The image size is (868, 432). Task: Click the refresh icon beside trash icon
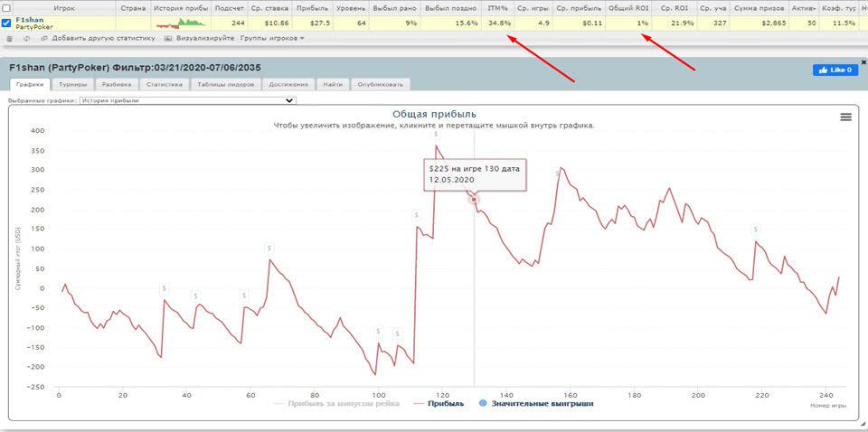coord(26,39)
